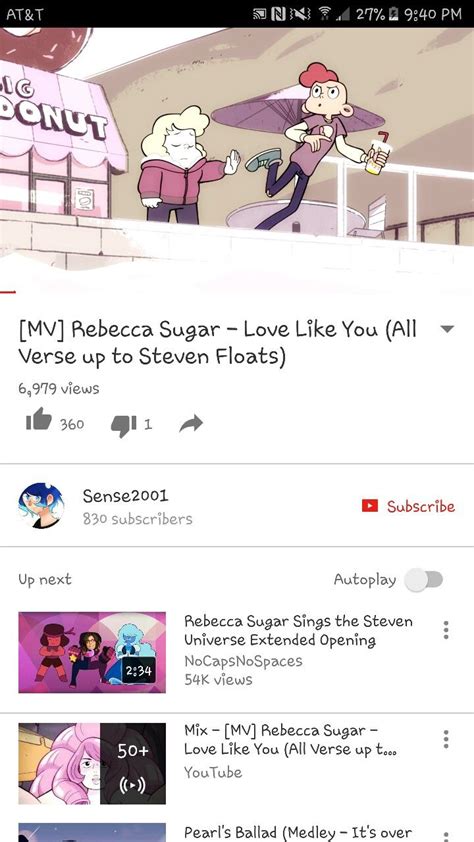This screenshot has width=474, height=842.
Task: Tap the share arrow icon
Action: tap(191, 424)
